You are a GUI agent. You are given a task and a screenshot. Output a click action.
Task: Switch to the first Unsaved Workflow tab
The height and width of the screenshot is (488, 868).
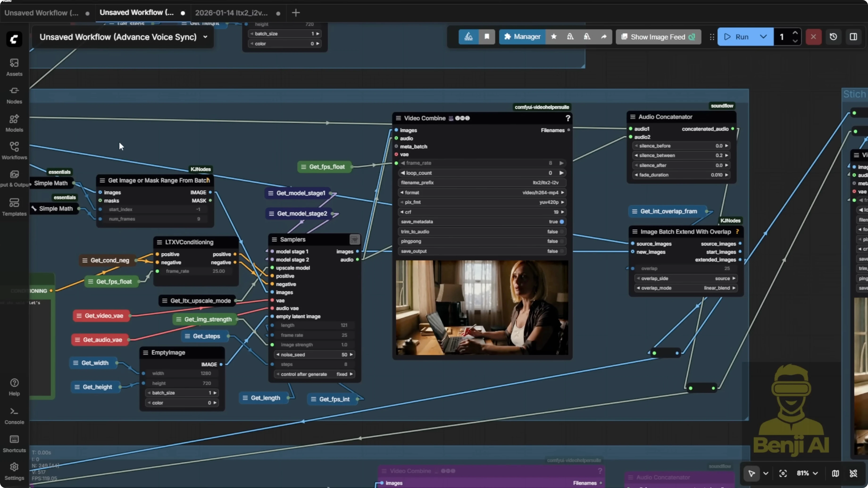tap(41, 13)
